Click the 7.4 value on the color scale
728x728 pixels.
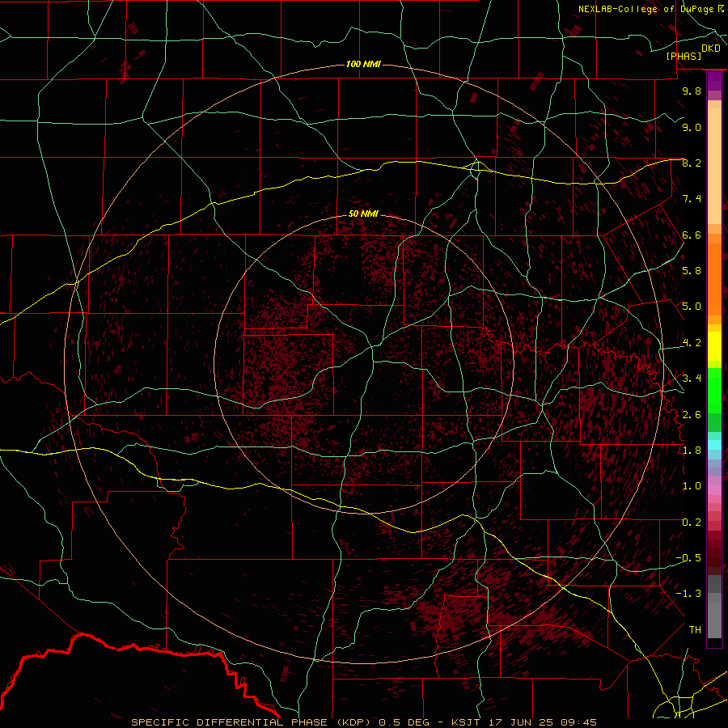pos(692,199)
